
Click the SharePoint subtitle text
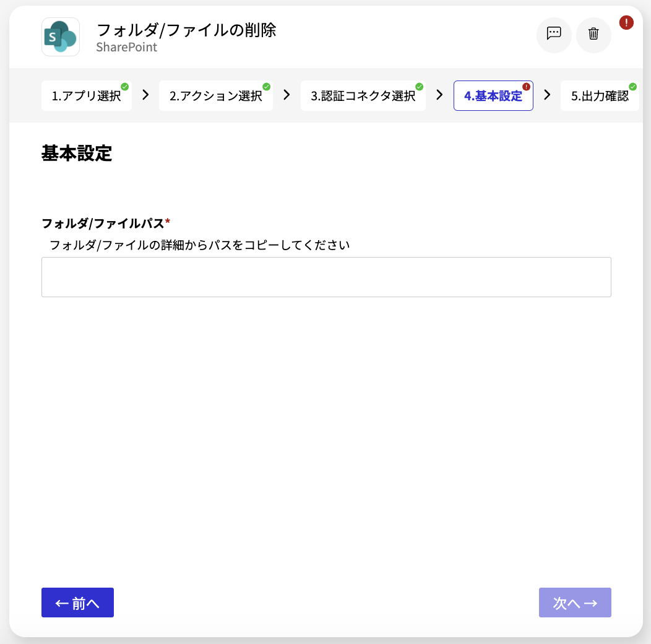(x=127, y=47)
